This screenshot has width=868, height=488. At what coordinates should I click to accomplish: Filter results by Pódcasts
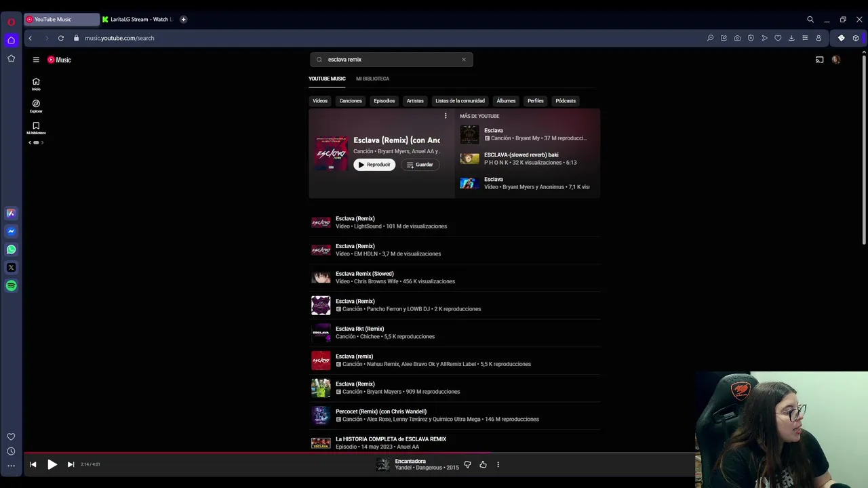coord(566,101)
